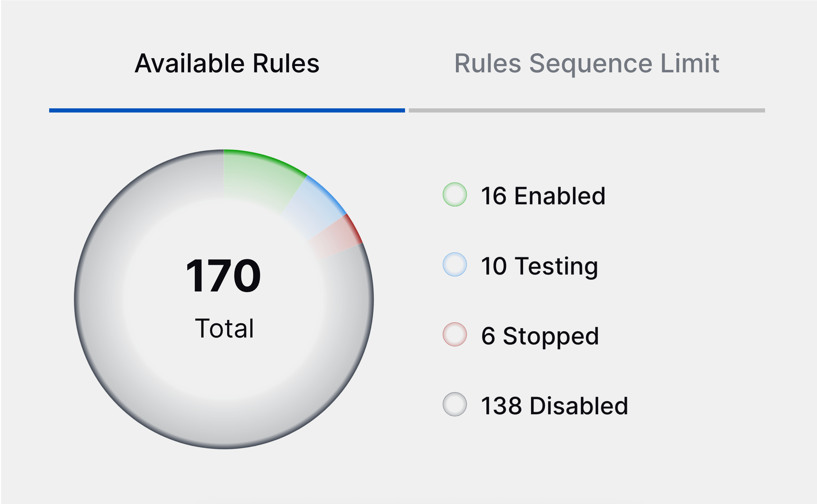Click the blue Testing legend circle
This screenshot has width=817, height=504.
pos(455,264)
